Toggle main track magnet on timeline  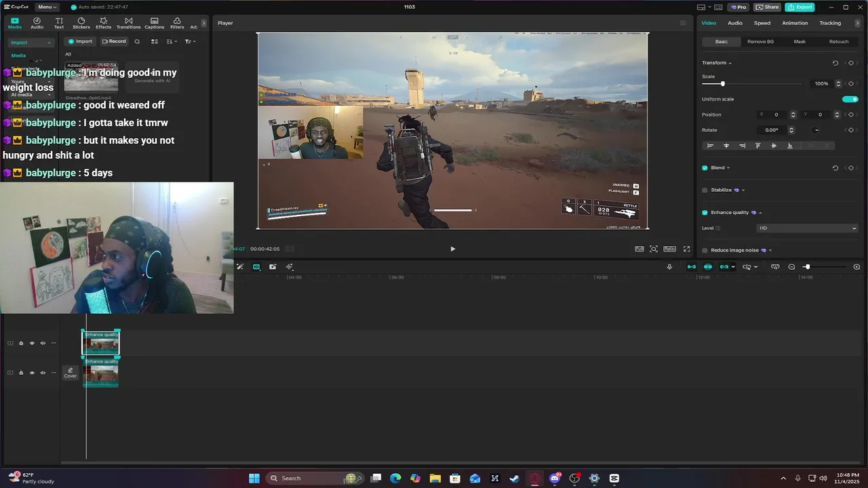pos(692,267)
